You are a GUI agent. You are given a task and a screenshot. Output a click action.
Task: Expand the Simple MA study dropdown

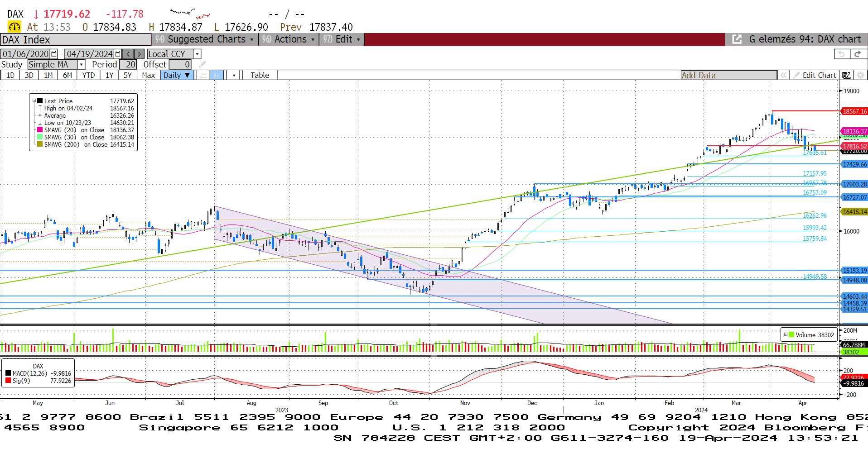coord(81,64)
